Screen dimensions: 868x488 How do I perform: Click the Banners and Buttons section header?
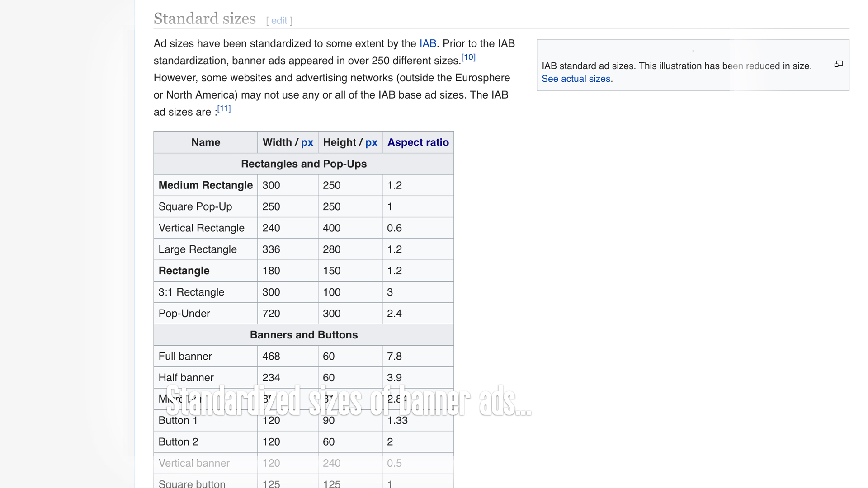[x=304, y=335]
